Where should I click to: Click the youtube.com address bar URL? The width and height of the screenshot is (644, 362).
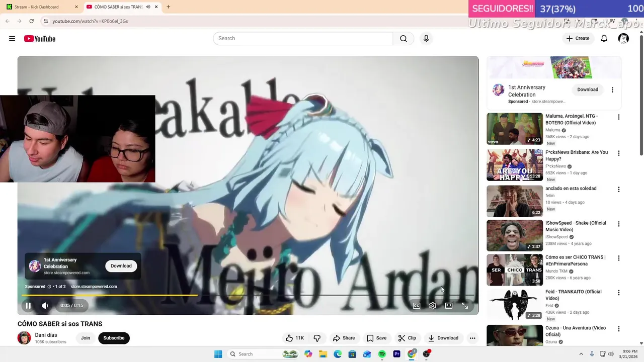tap(90, 21)
